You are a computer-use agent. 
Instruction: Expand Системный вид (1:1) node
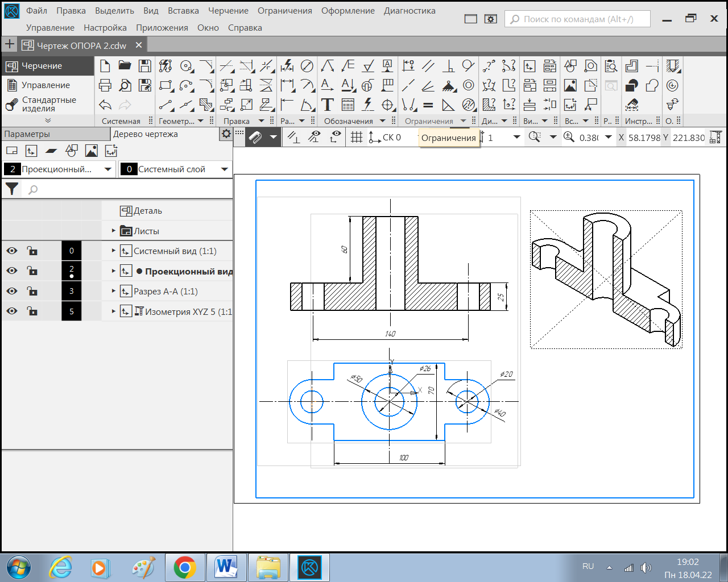pyautogui.click(x=113, y=251)
